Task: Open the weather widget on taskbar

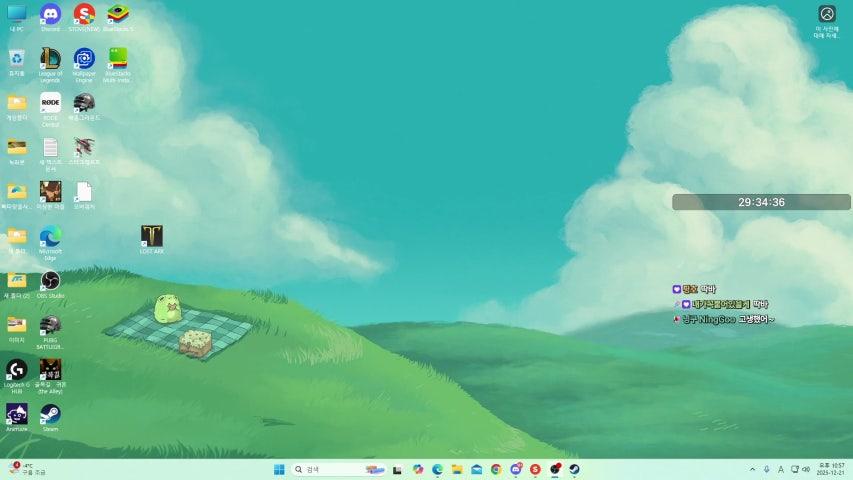Action: (x=28, y=469)
